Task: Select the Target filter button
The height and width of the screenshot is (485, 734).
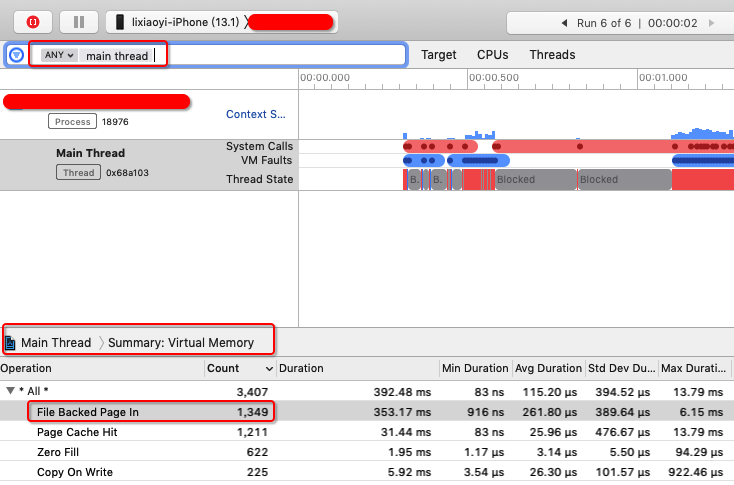Action: tap(438, 55)
